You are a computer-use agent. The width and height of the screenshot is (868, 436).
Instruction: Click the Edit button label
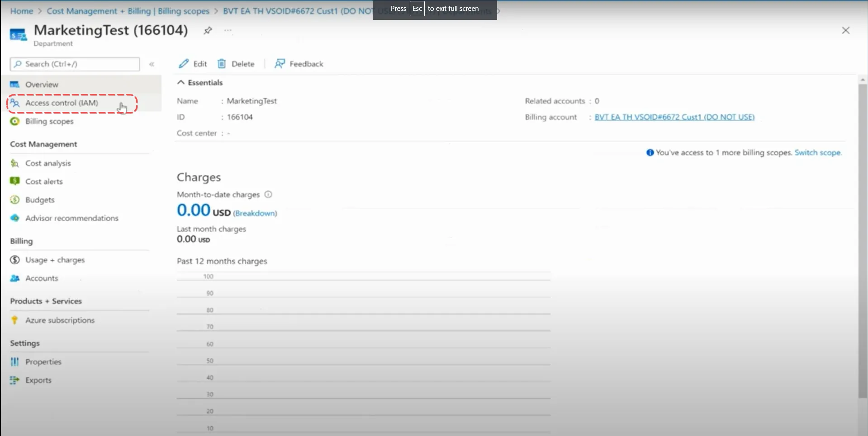point(200,64)
